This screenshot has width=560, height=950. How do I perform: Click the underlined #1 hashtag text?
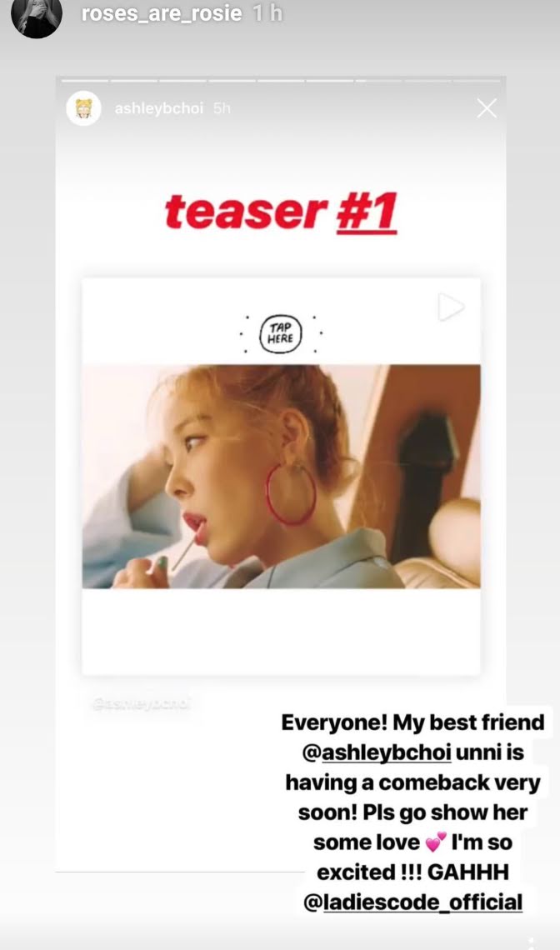click(367, 212)
